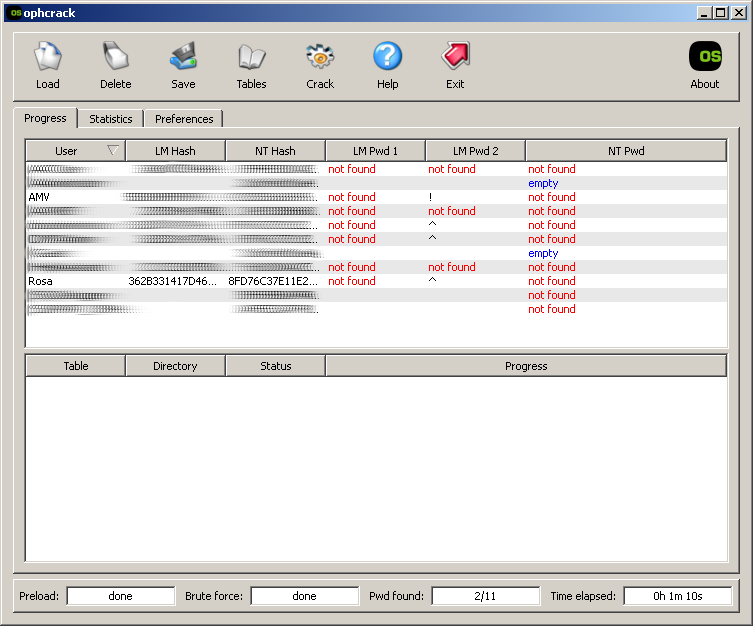This screenshot has width=753, height=626.
Task: Click the Delete toolbar icon
Action: pos(115,56)
